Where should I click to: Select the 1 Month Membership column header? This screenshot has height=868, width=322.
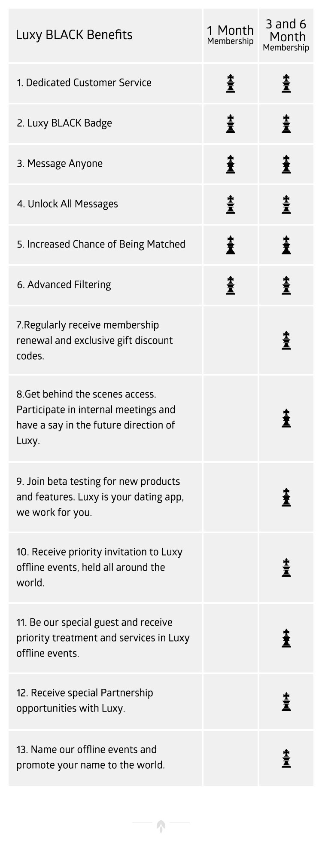tap(231, 35)
